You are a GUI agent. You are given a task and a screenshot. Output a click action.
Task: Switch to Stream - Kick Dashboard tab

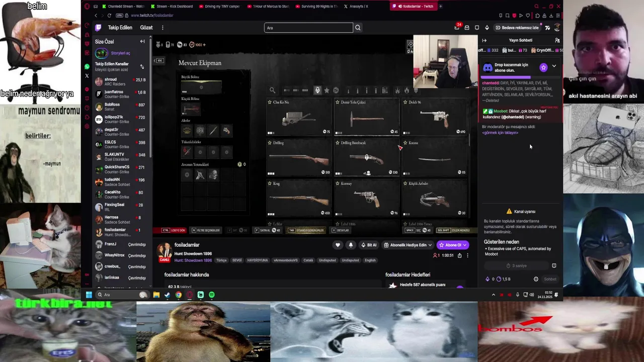point(172,7)
